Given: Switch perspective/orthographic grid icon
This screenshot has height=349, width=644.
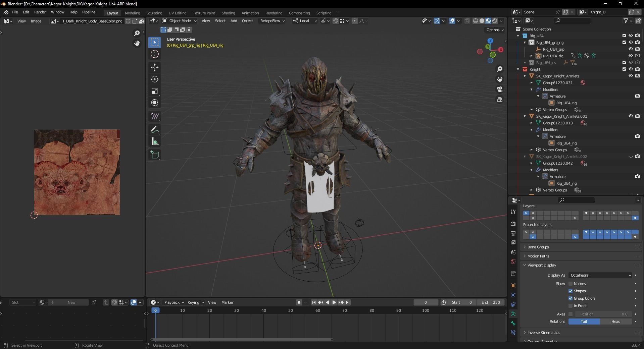Looking at the screenshot, I should pos(500,99).
